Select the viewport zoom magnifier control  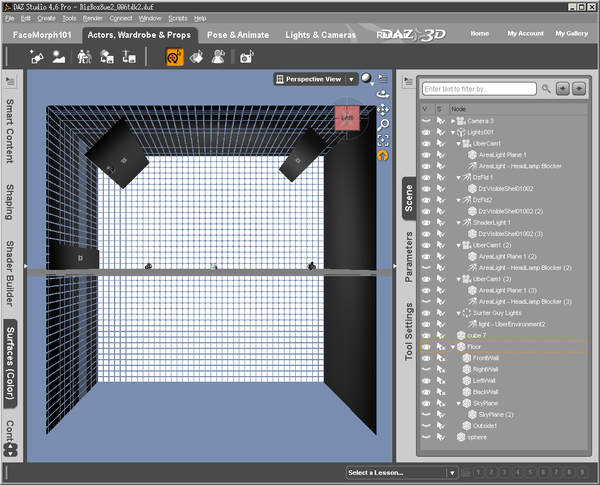point(383,125)
